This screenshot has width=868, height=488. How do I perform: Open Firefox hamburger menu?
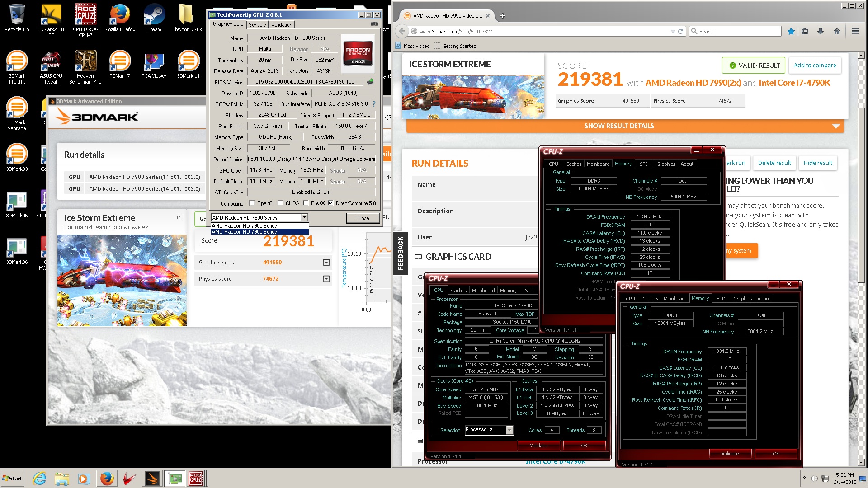point(855,31)
